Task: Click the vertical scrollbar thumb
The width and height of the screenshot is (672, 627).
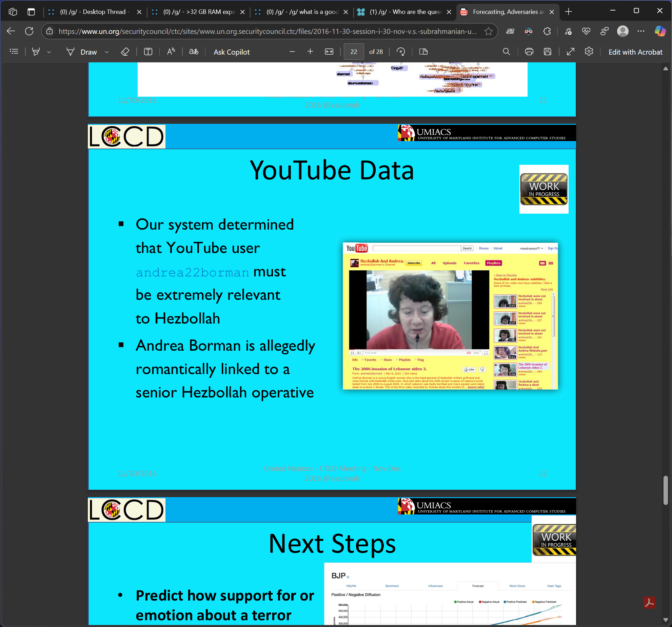Action: pyautogui.click(x=666, y=490)
